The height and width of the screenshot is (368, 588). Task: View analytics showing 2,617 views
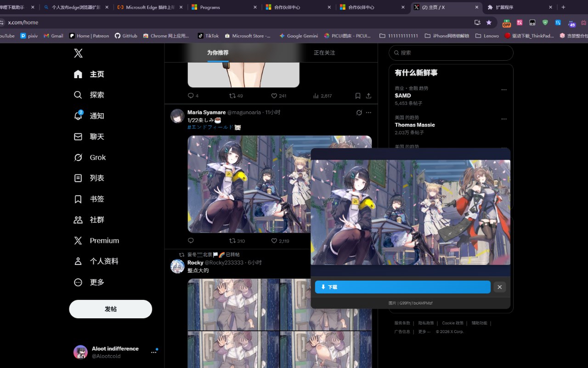(322, 96)
